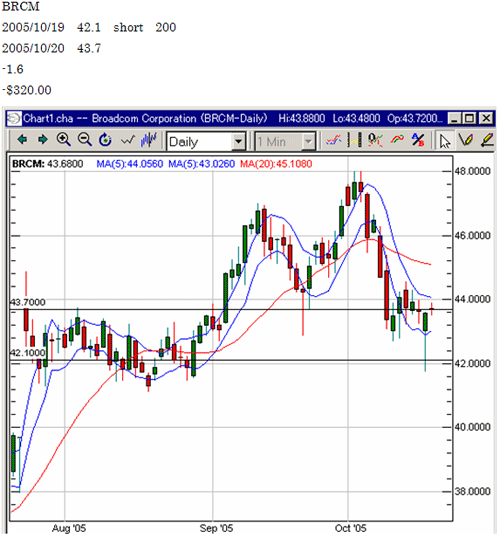Click the BRCM: 43.6800 price label

tap(47, 164)
